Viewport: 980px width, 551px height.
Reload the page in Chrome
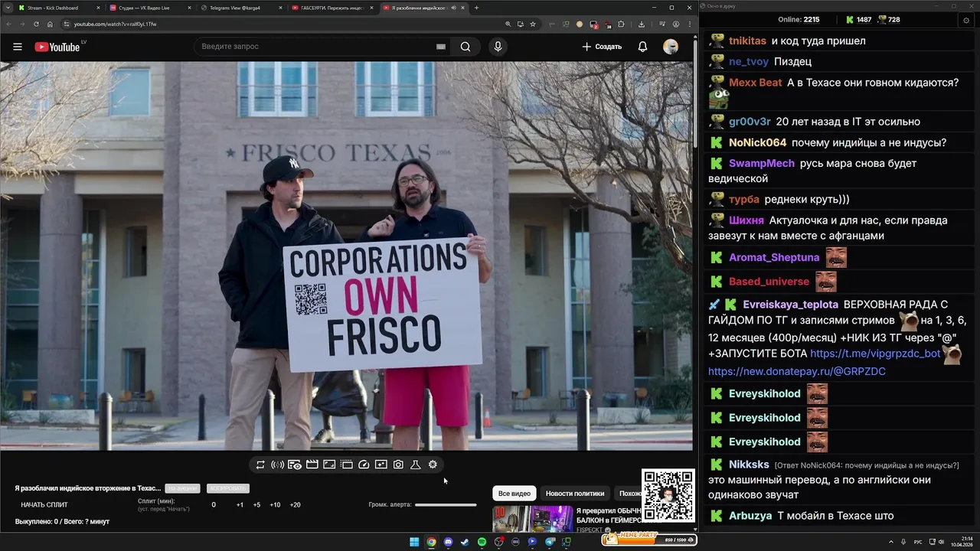(35, 24)
